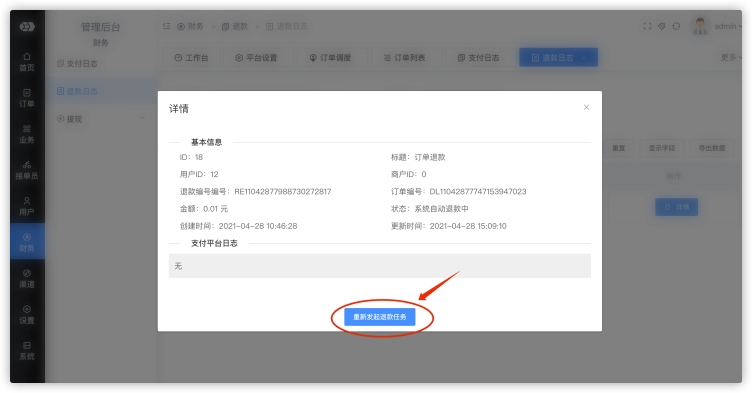Viewport: 752px width, 393px height.
Task: Open the 用户 sidebar icon
Action: (27, 206)
